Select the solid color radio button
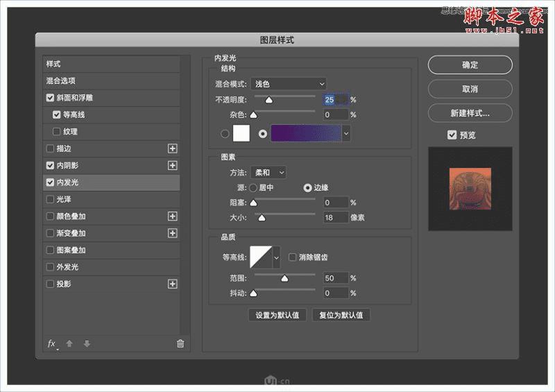Image resolution: width=555 pixels, height=392 pixels. (x=225, y=134)
